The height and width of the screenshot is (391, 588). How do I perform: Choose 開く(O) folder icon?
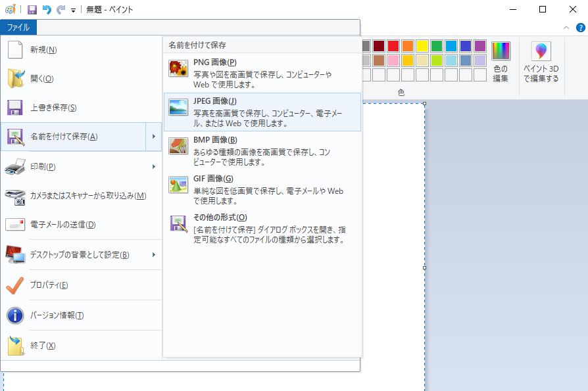16,79
